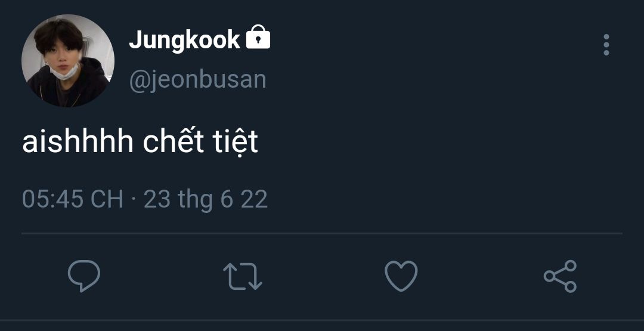
Task: Tap the share icon
Action: tap(560, 277)
